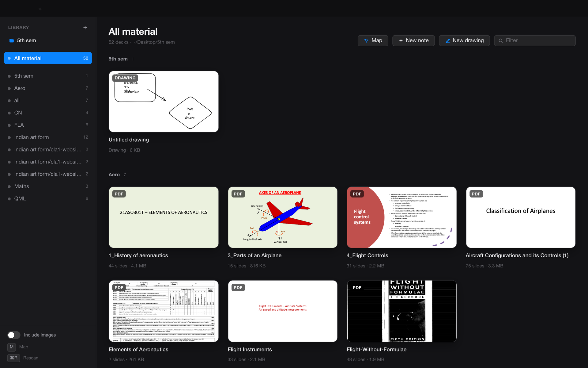Click the Rescan label in sidebar footer
588x368 pixels.
click(x=31, y=358)
